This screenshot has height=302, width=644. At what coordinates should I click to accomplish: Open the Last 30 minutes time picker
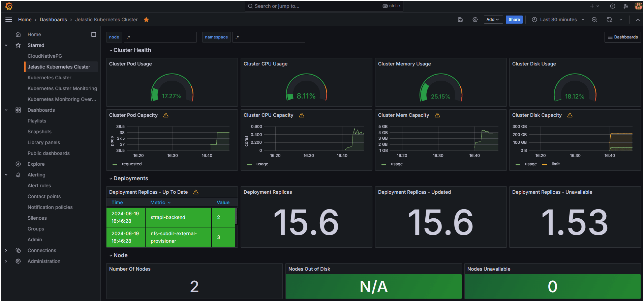[x=558, y=20]
